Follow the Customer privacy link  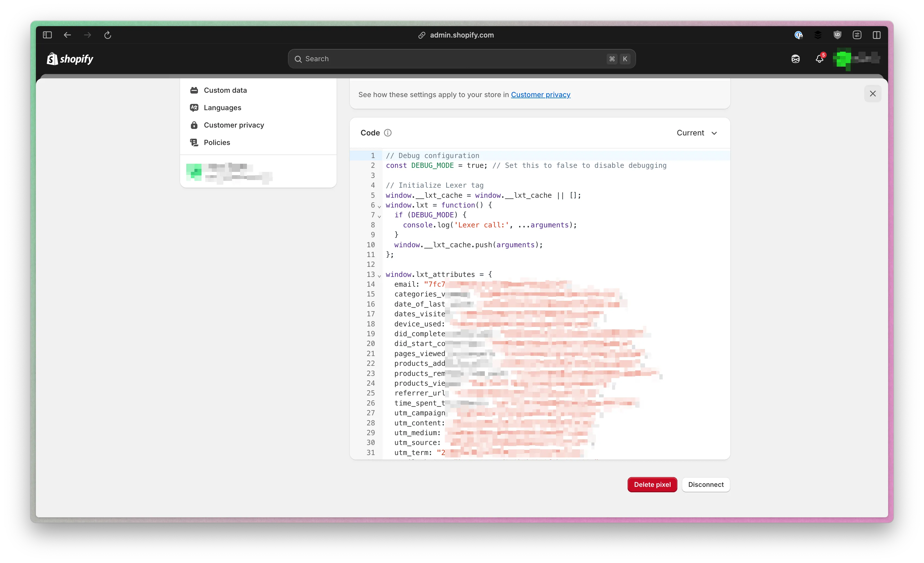[x=540, y=95]
